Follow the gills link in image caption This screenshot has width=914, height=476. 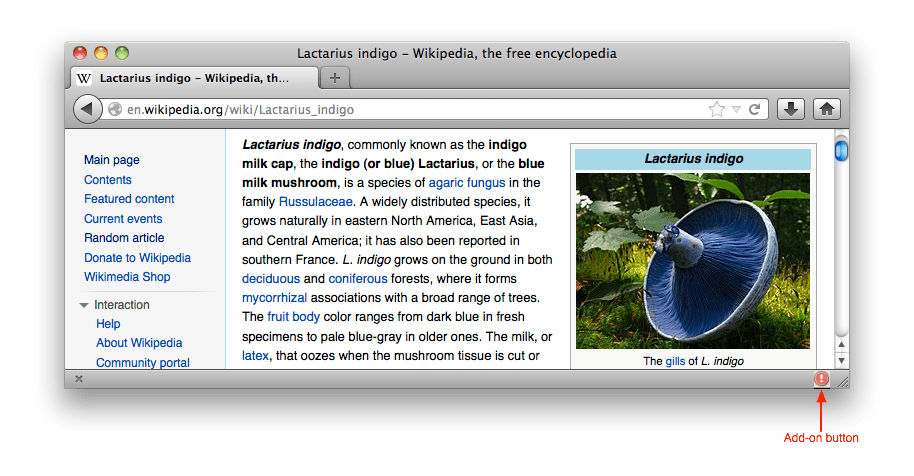click(x=675, y=361)
